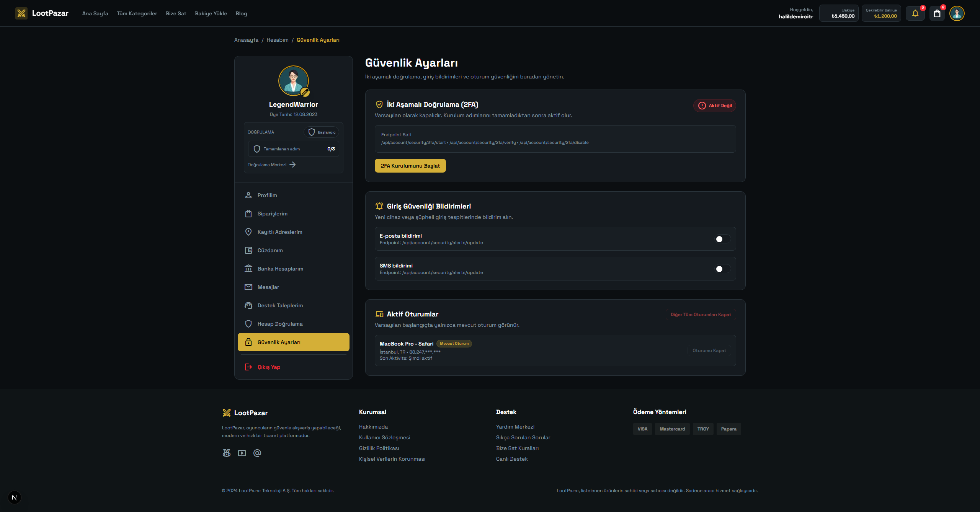The image size is (980, 512).
Task: Click the first footer social icon
Action: click(227, 453)
